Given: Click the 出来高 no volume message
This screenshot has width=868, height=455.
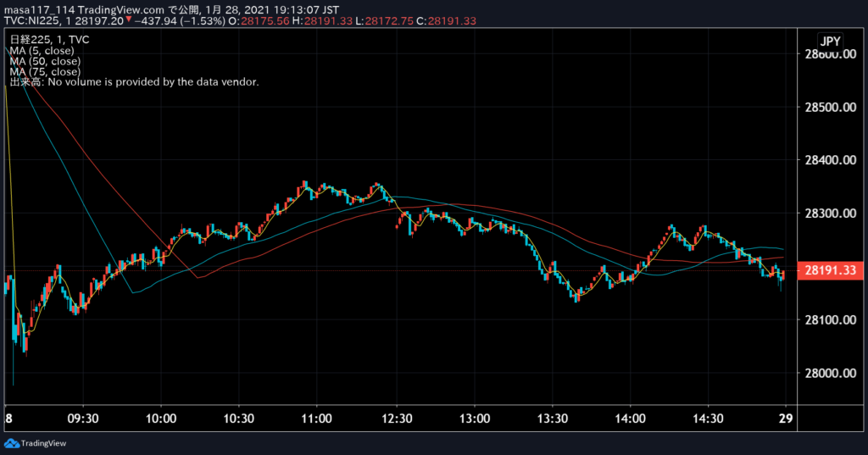Looking at the screenshot, I should [x=134, y=82].
